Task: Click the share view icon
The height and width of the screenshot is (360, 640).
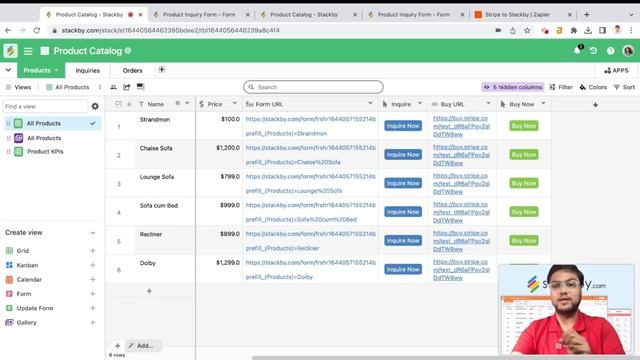Action: coord(127,87)
